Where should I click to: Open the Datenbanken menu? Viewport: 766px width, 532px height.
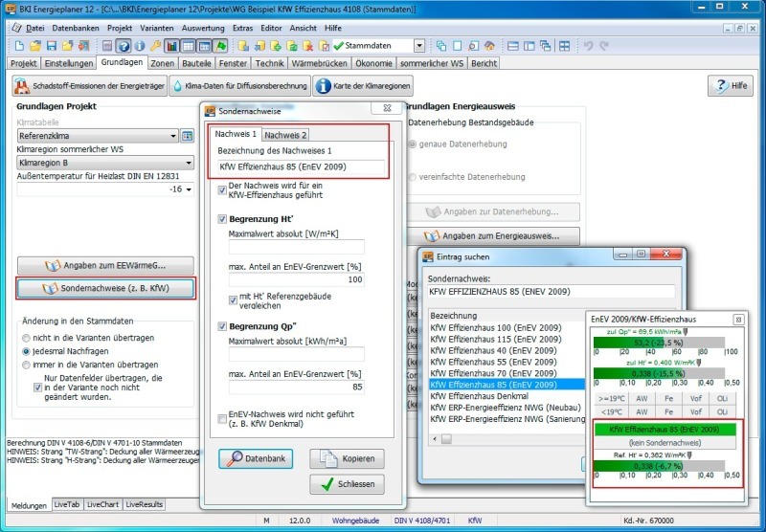pyautogui.click(x=76, y=29)
